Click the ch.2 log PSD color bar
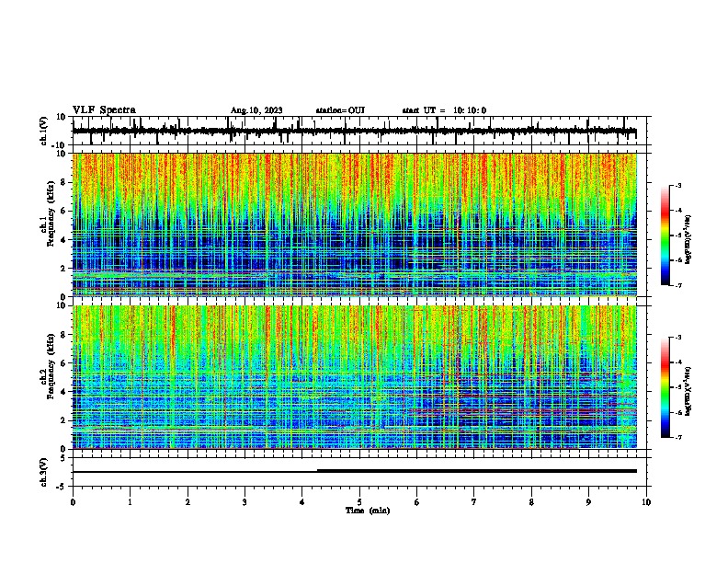Viewport: 728px width, 563px height. point(665,387)
